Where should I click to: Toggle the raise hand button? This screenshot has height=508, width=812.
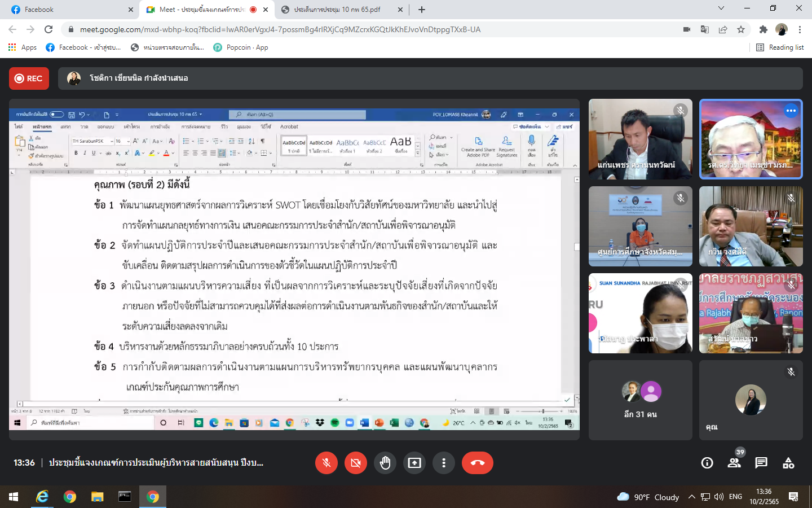[x=385, y=463]
